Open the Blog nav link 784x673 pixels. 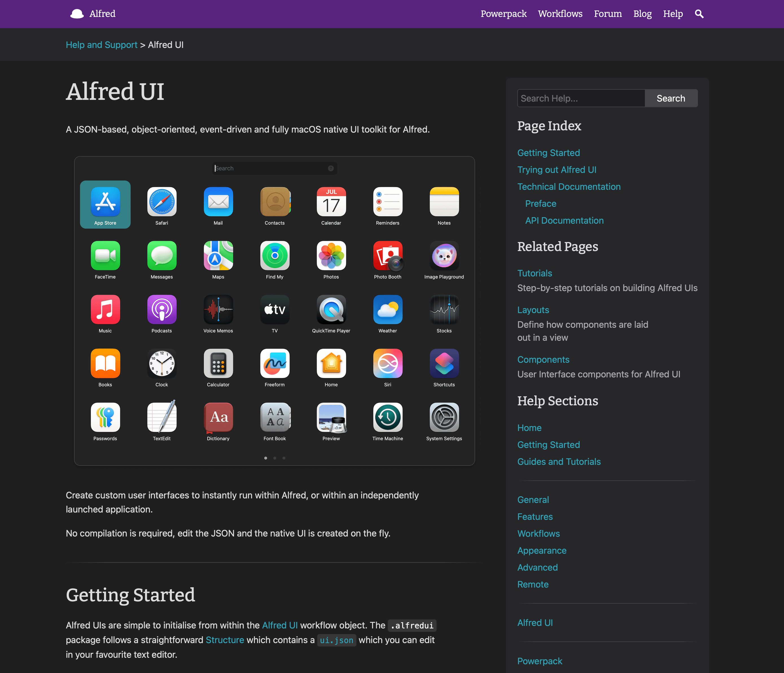(643, 14)
